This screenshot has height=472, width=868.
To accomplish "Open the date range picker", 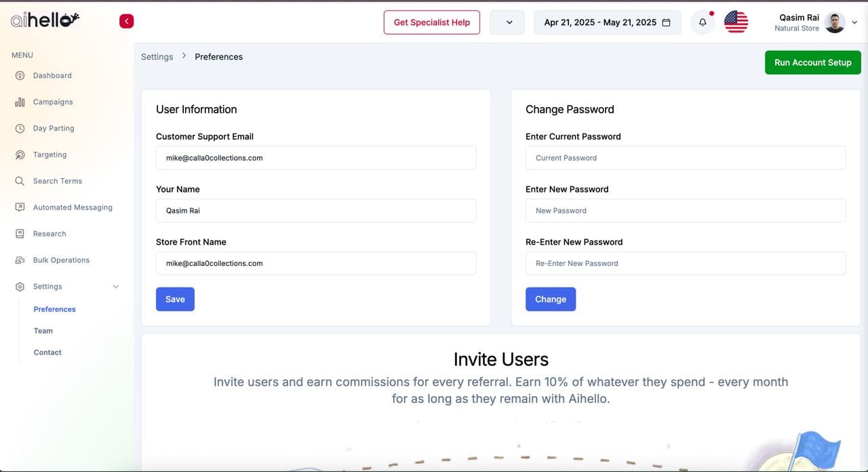I will tap(607, 22).
